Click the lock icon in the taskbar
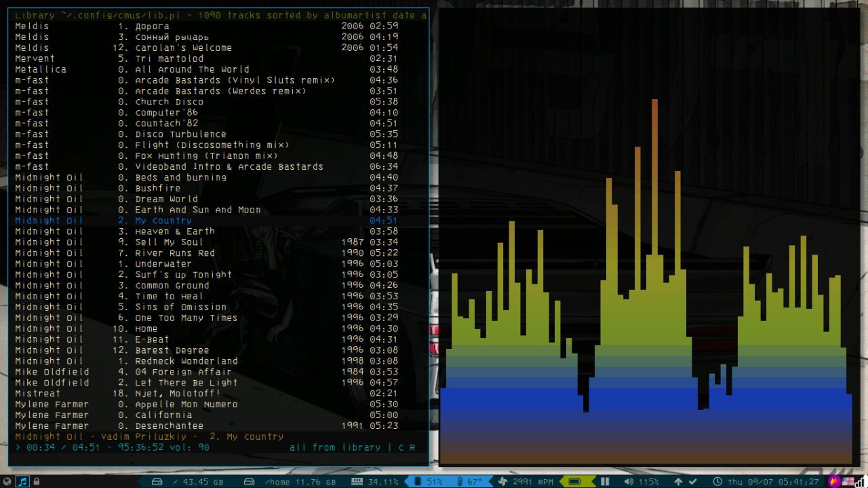 pyautogui.click(x=36, y=481)
